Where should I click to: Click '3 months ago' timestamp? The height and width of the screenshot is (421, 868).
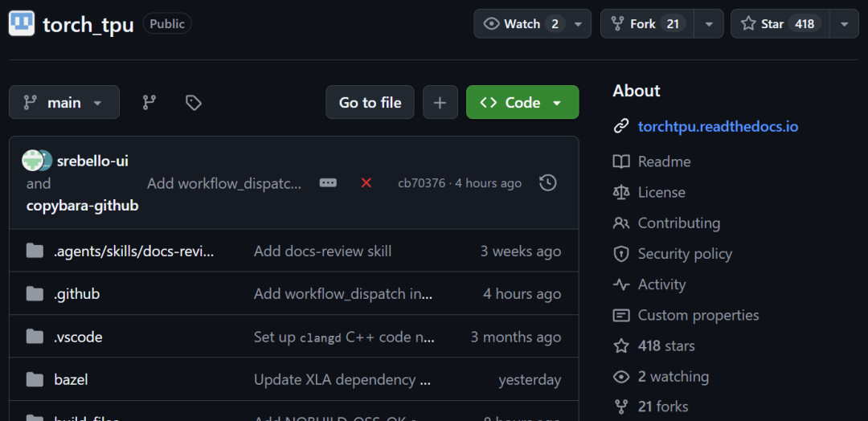click(x=516, y=337)
